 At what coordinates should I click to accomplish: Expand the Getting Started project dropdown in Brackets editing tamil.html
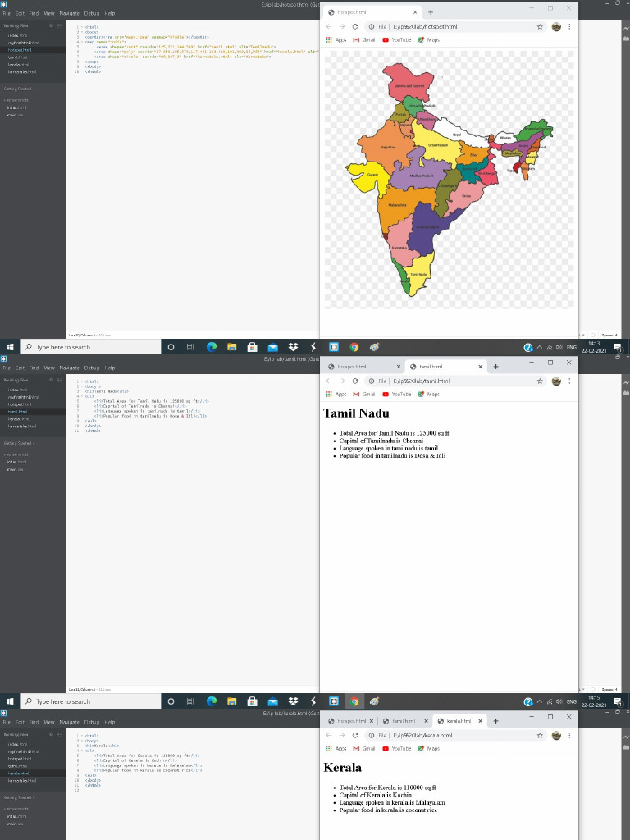[x=18, y=442]
